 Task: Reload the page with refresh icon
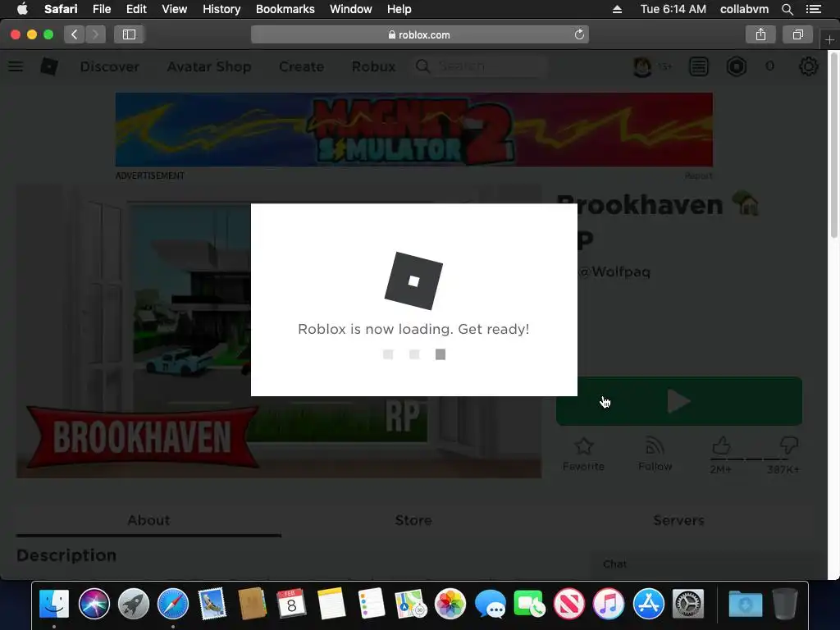tap(579, 34)
